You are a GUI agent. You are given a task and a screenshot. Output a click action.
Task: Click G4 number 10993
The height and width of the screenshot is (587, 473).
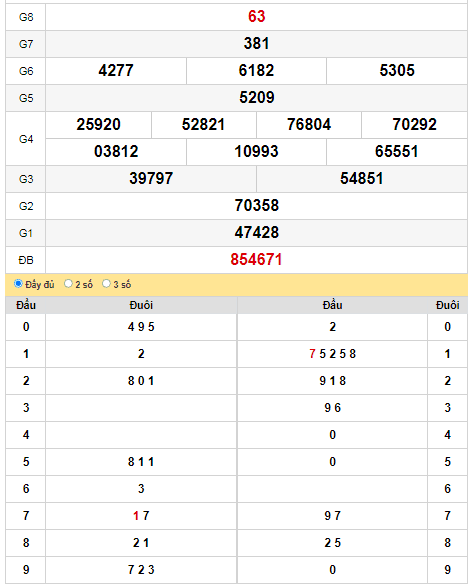[x=256, y=151]
